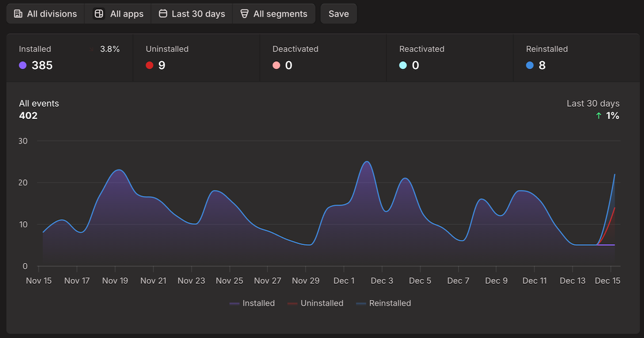Click the purple Installed status dot
Viewport: 644px width, 338px height.
coord(23,65)
